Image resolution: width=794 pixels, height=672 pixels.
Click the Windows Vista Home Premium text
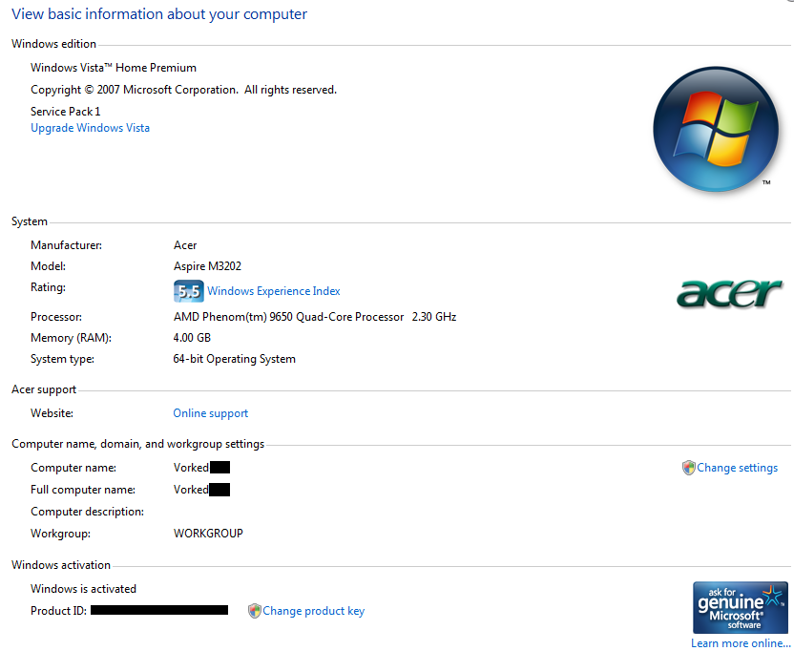pyautogui.click(x=114, y=68)
